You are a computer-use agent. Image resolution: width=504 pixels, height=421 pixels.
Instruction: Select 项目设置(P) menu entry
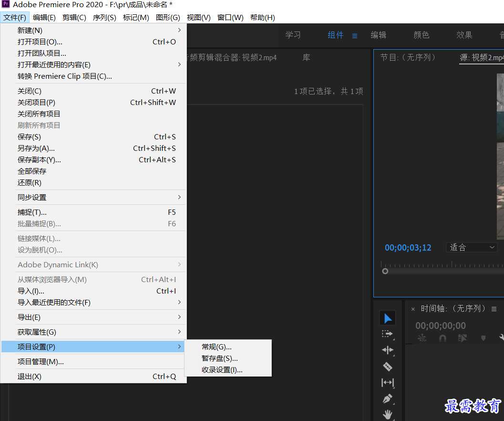tap(93, 347)
